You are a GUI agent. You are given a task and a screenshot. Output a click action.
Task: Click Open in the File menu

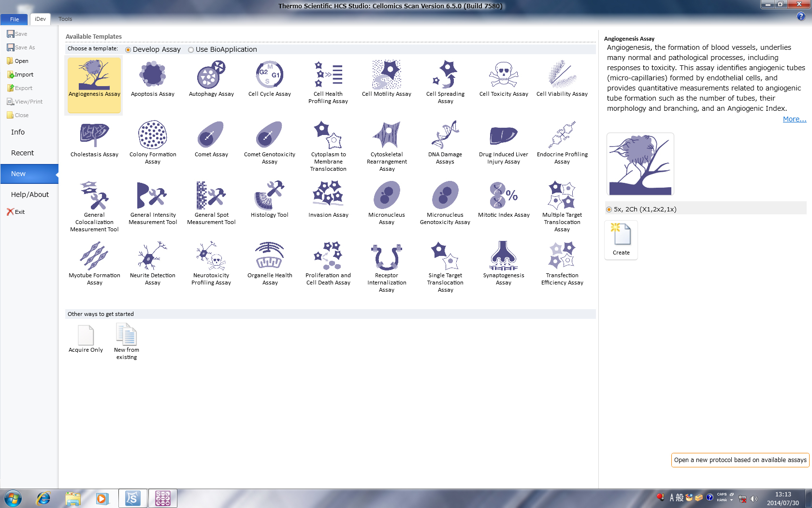click(17, 61)
